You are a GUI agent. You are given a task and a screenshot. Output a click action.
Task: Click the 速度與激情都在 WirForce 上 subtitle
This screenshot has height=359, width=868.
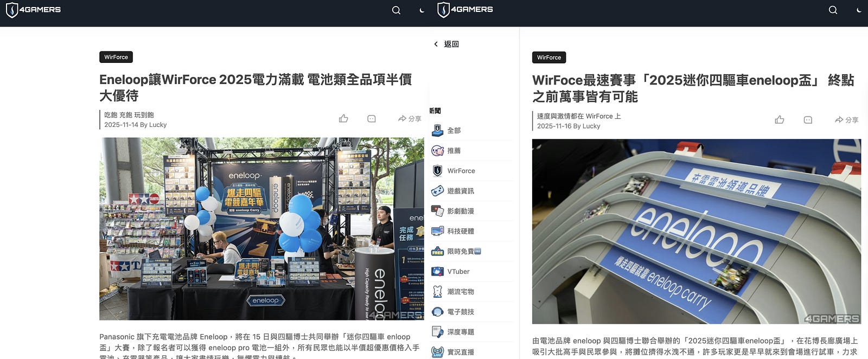coord(579,116)
